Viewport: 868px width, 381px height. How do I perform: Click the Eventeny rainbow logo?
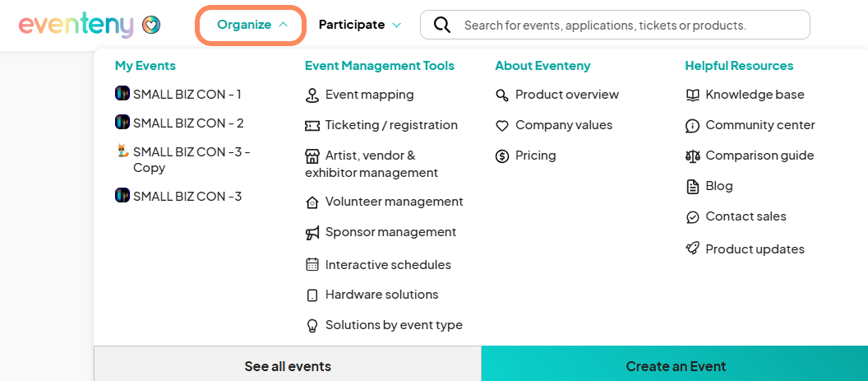pyautogui.click(x=76, y=25)
